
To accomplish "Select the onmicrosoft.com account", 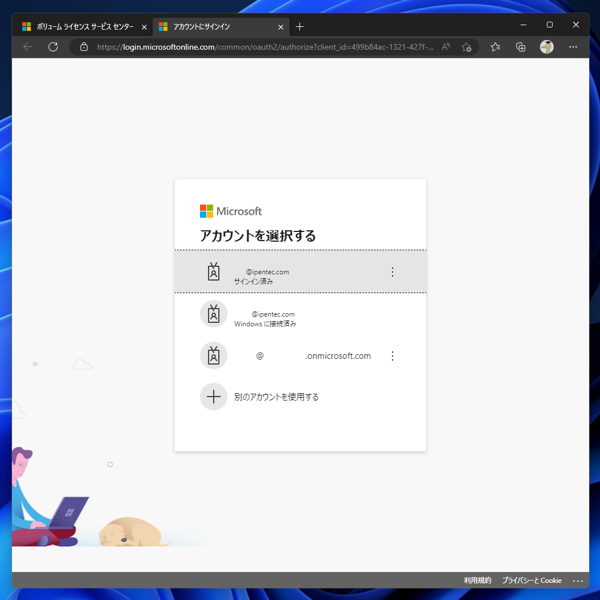I will click(300, 356).
